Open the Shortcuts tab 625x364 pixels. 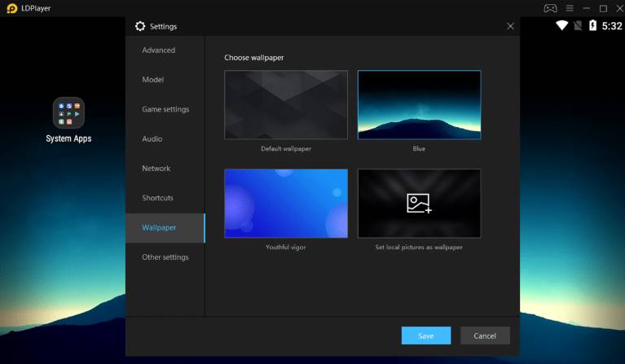point(158,198)
